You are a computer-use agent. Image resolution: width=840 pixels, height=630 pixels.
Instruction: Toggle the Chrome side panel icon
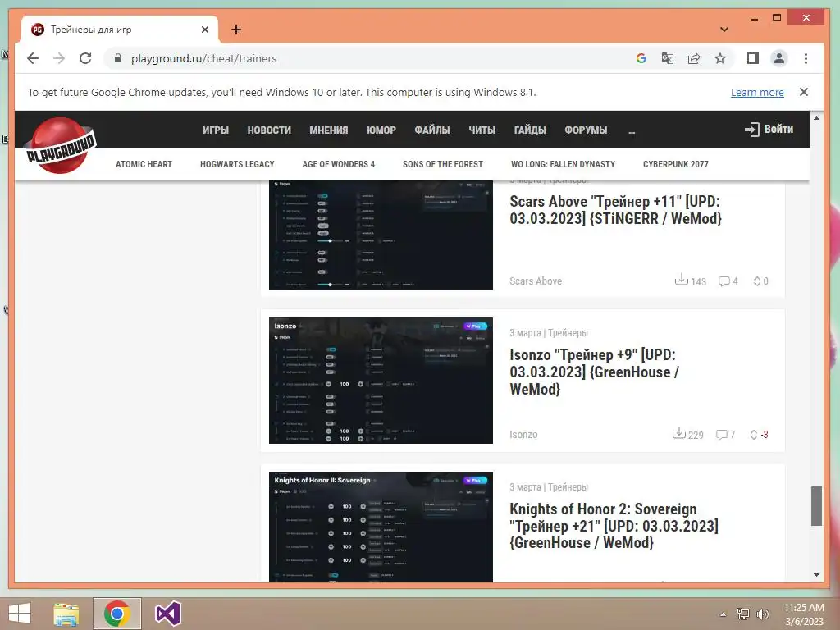[753, 58]
